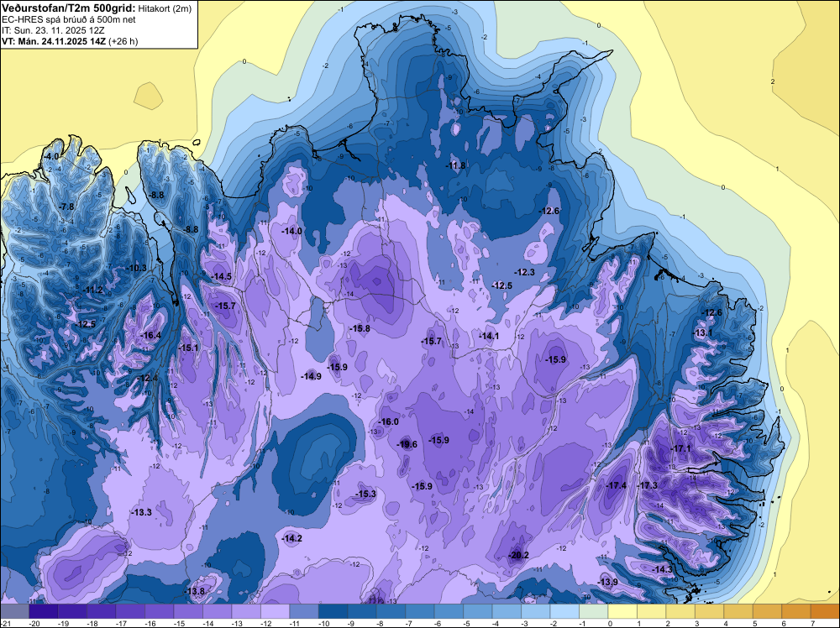Click the initial time line 'IT: Sun. 23. 11. 2025 12Z'

(53, 30)
